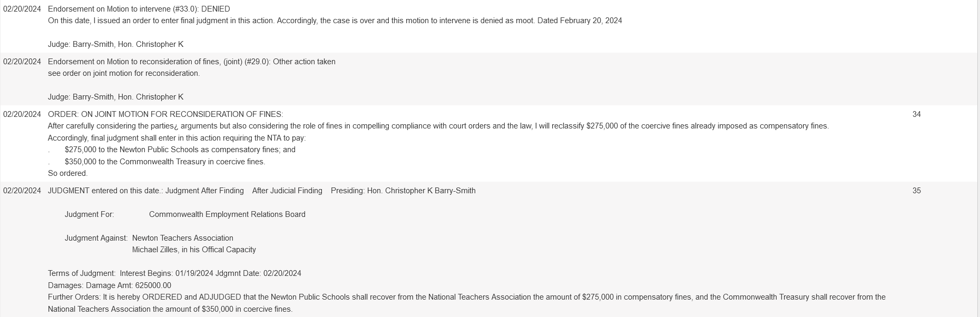Click the 'So ordered.' text
Viewport: 980px width, 317px height.
point(68,173)
